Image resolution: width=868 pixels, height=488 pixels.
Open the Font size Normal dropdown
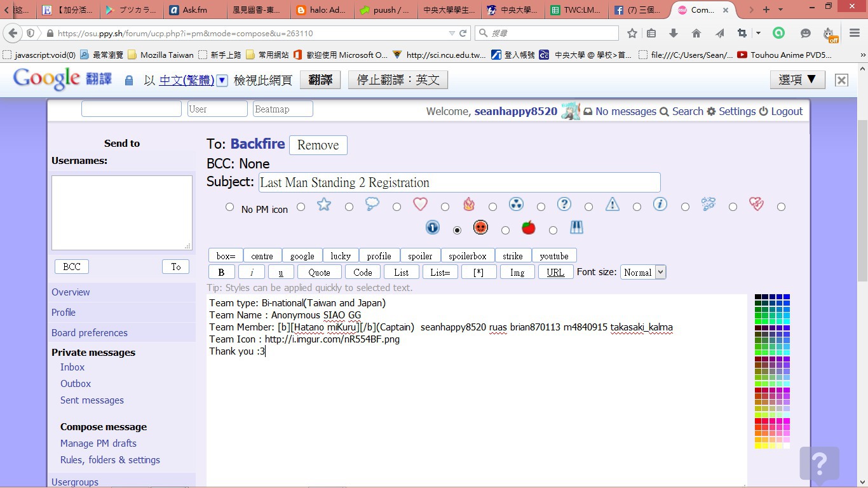[643, 272]
